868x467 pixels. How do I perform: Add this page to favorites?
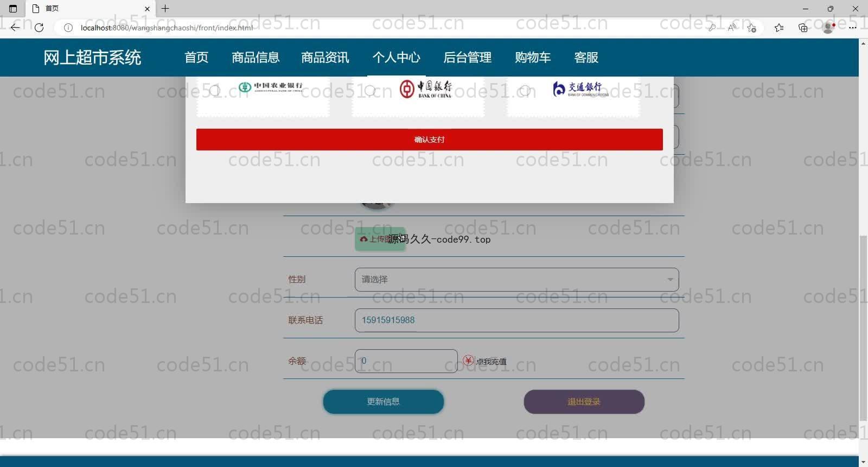[x=751, y=28]
